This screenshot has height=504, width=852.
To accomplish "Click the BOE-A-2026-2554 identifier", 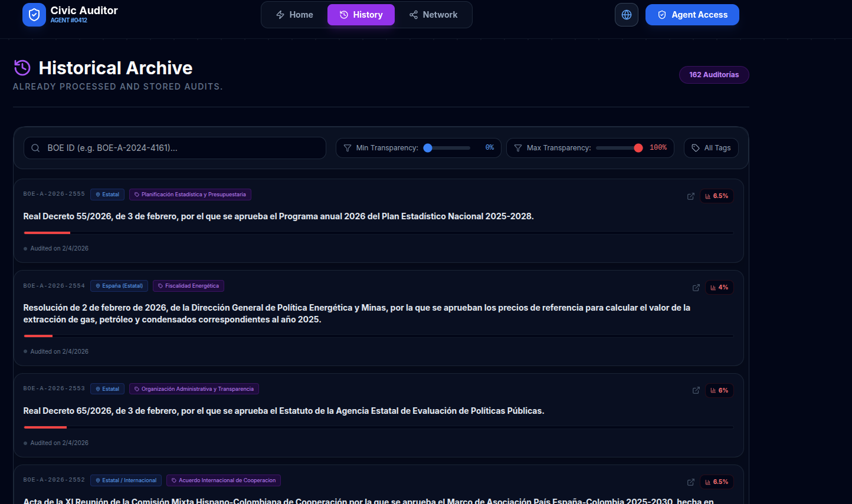I will pyautogui.click(x=54, y=286).
